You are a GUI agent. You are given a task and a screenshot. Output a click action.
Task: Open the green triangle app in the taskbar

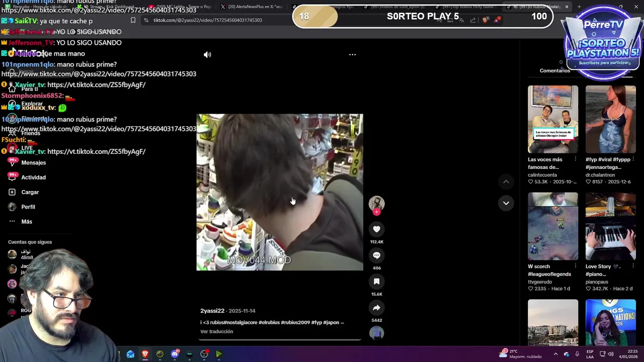219,354
